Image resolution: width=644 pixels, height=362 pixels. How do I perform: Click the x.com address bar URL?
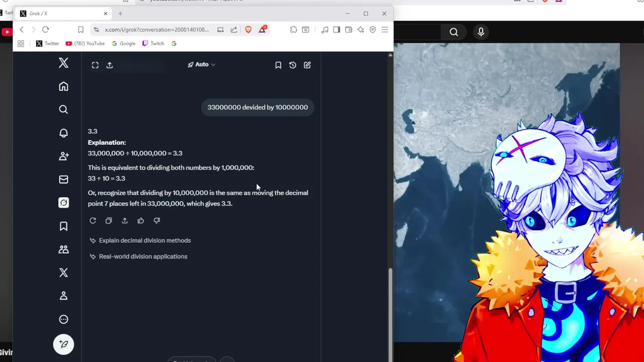pos(156,30)
